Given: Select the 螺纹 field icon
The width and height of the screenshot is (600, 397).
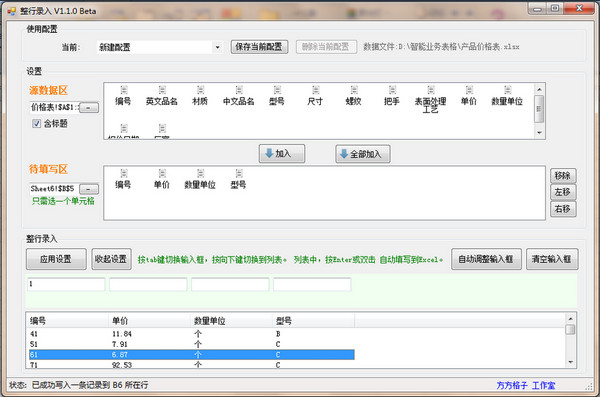Looking at the screenshot, I should coord(354,90).
